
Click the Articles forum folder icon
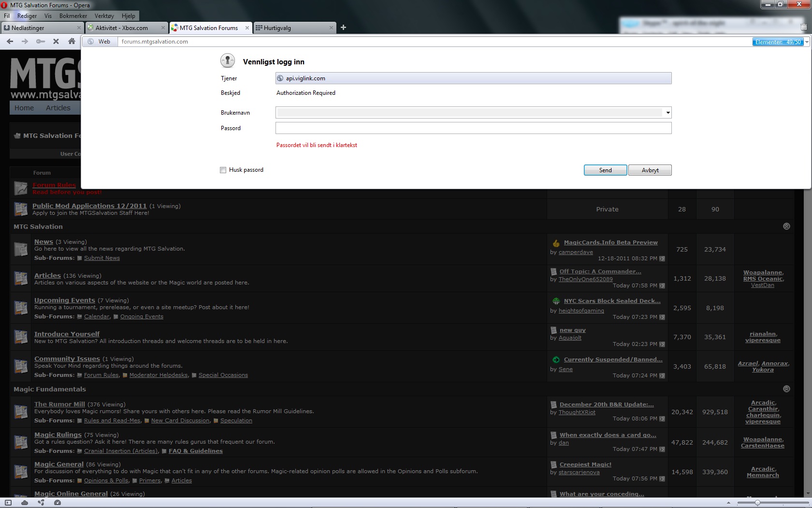click(x=21, y=278)
